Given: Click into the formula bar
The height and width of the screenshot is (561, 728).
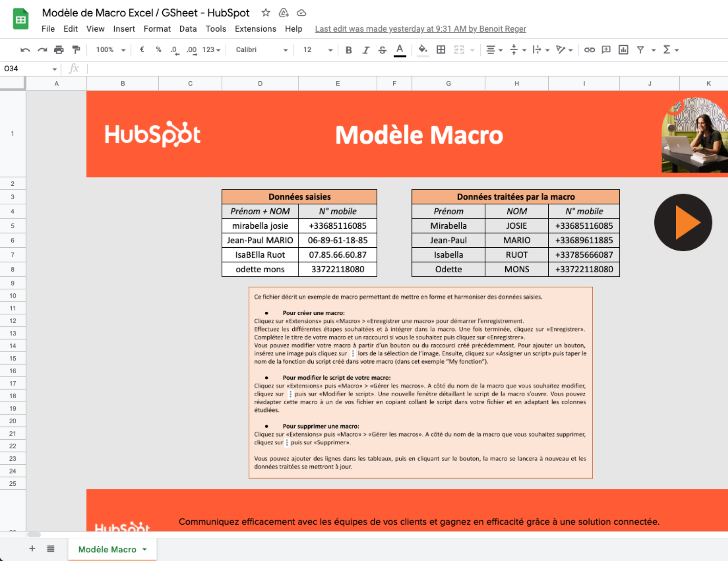Looking at the screenshot, I should point(407,68).
